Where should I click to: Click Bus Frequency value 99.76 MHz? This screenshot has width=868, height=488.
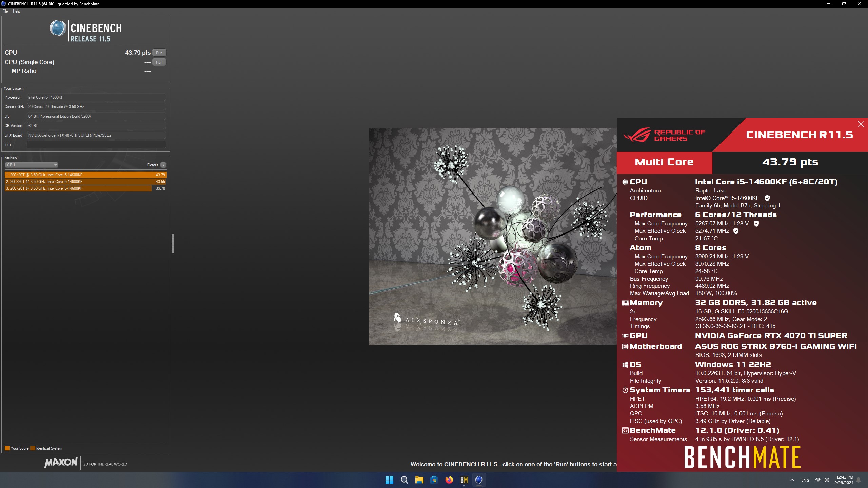pyautogui.click(x=709, y=279)
